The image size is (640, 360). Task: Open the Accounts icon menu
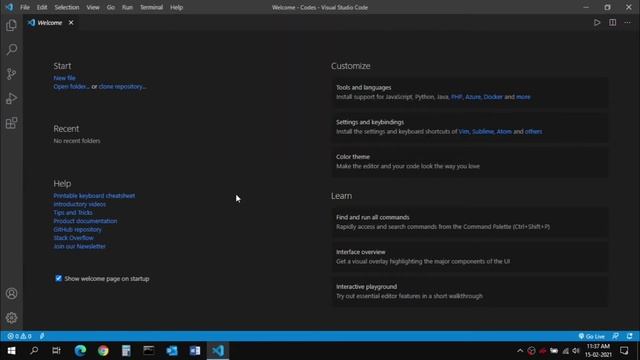click(11, 293)
